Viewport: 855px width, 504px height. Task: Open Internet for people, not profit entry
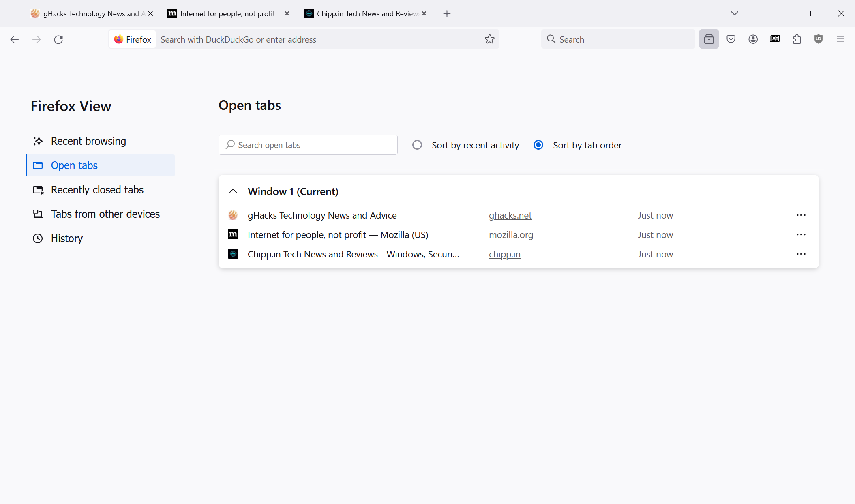pyautogui.click(x=338, y=235)
